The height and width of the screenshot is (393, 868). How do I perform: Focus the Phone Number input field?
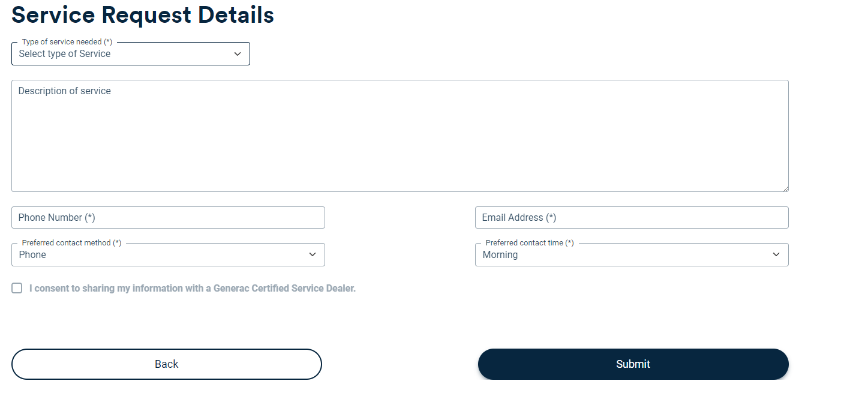click(168, 217)
